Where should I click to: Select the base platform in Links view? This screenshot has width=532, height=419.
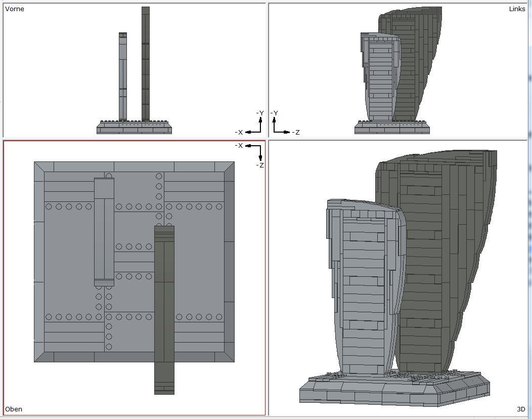[x=392, y=128]
